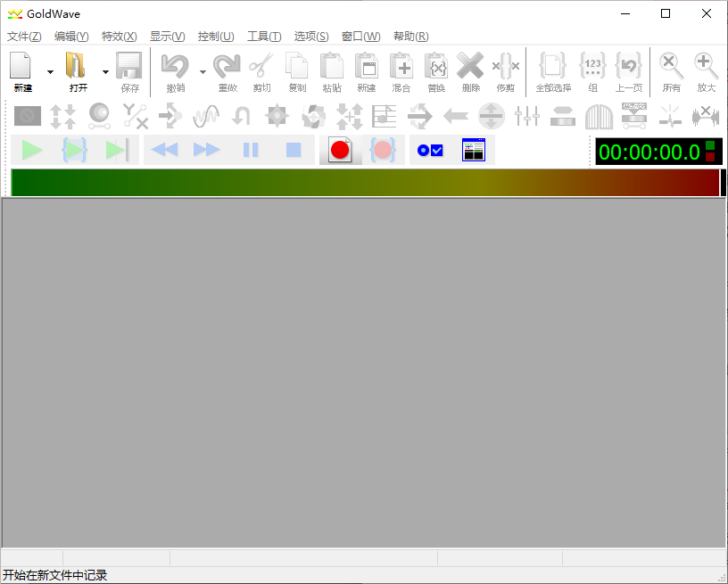728x584 pixels.
Task: Click the Zoom in (放大) magnifier icon
Action: [x=706, y=67]
